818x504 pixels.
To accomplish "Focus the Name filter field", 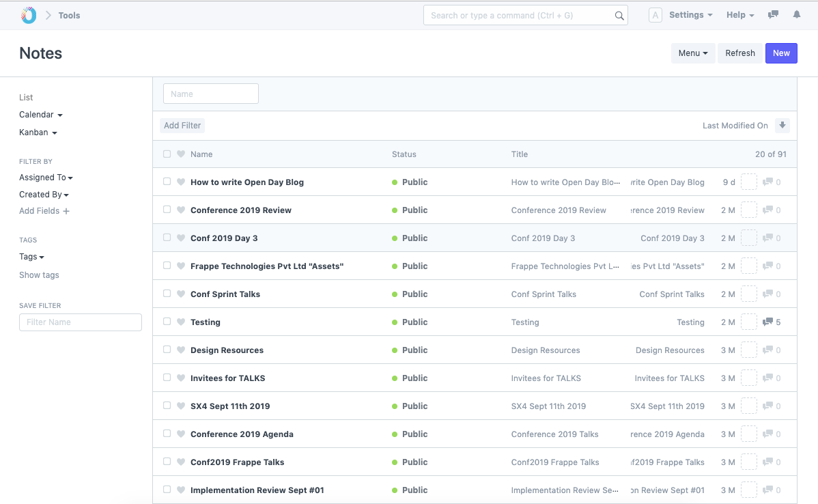I will coord(211,94).
